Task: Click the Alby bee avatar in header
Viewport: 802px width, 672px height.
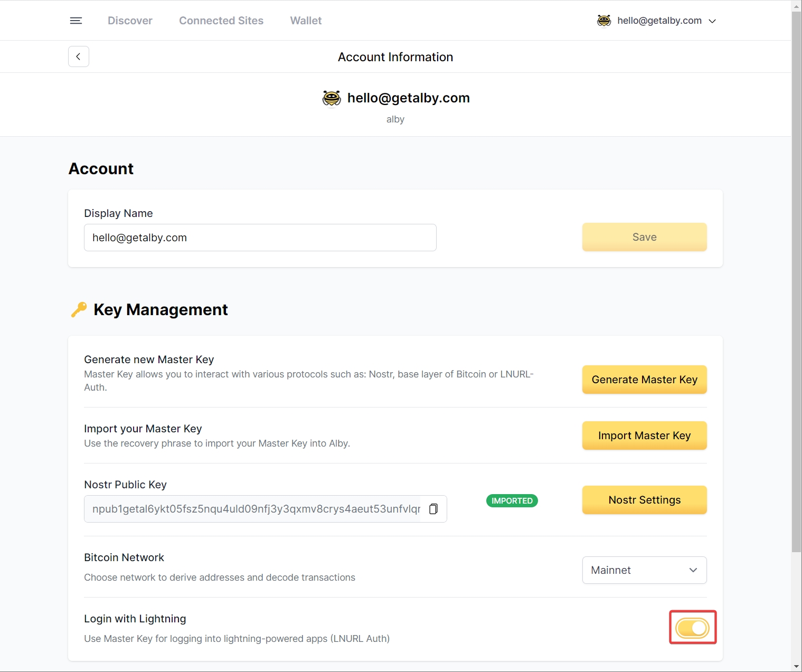Action: 604,21
